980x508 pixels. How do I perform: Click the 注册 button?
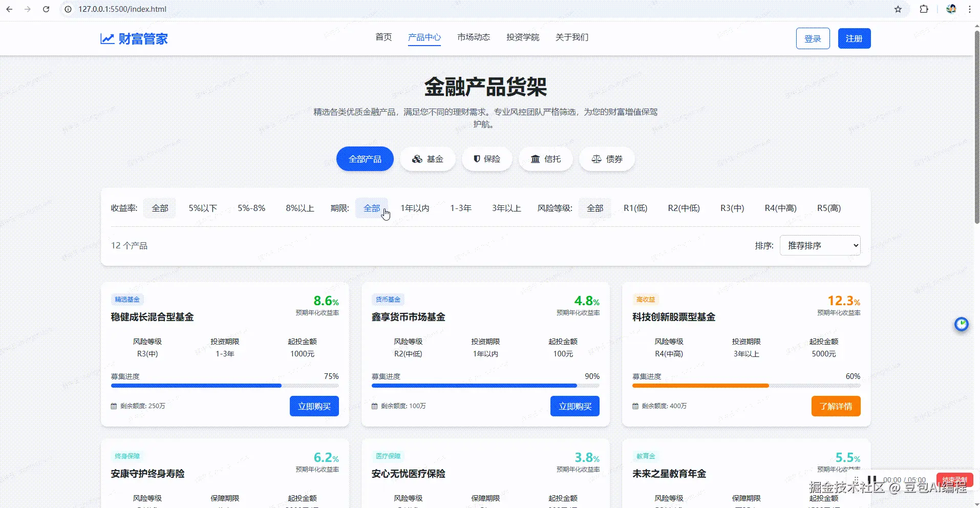pyautogui.click(x=854, y=38)
